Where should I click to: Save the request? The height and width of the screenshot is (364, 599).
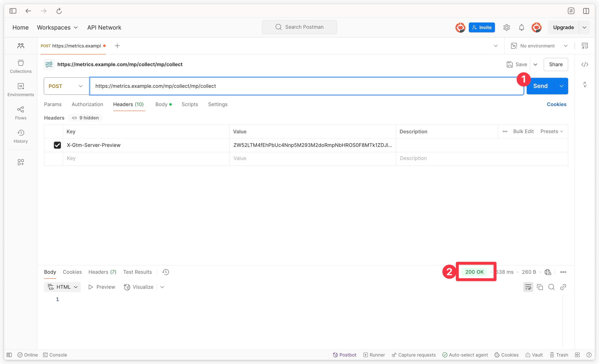(517, 64)
